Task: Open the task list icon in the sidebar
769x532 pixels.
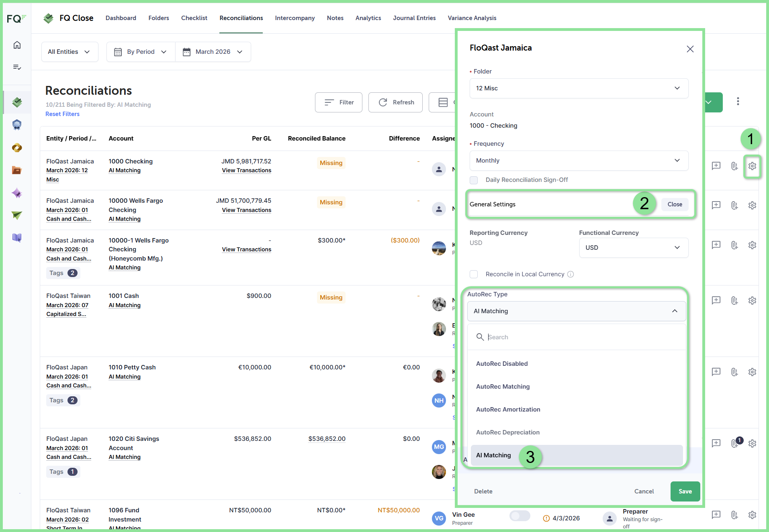Action: [17, 67]
